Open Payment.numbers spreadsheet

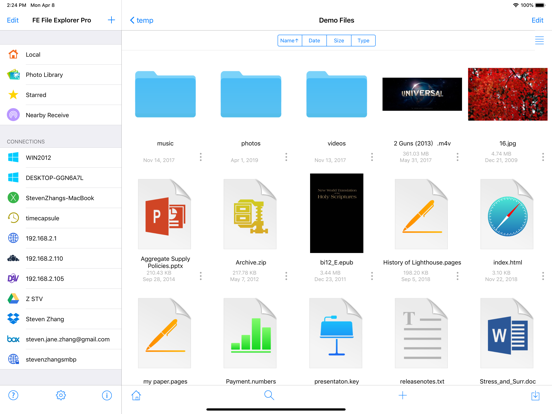pos(250,333)
